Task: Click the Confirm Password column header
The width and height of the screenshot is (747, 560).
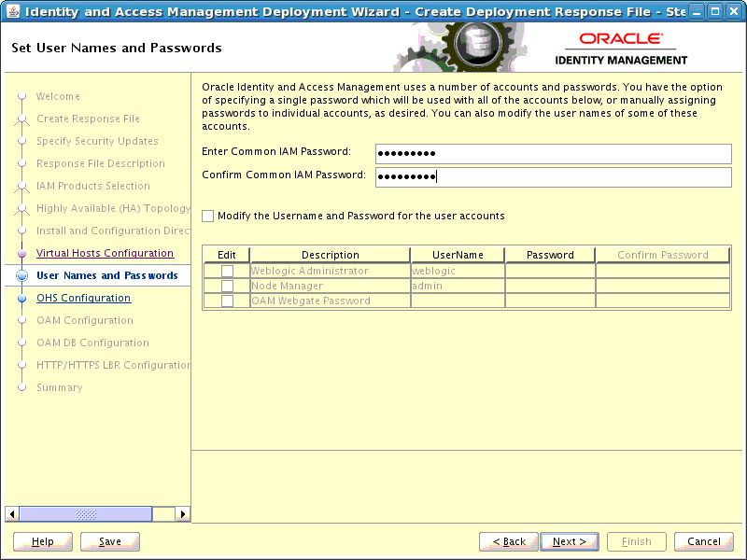Action: point(663,255)
